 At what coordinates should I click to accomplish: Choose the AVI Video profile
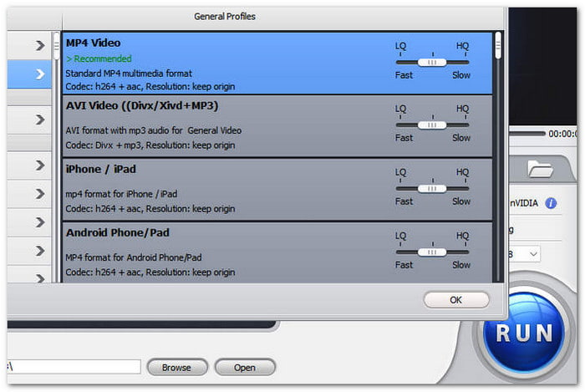[226, 126]
